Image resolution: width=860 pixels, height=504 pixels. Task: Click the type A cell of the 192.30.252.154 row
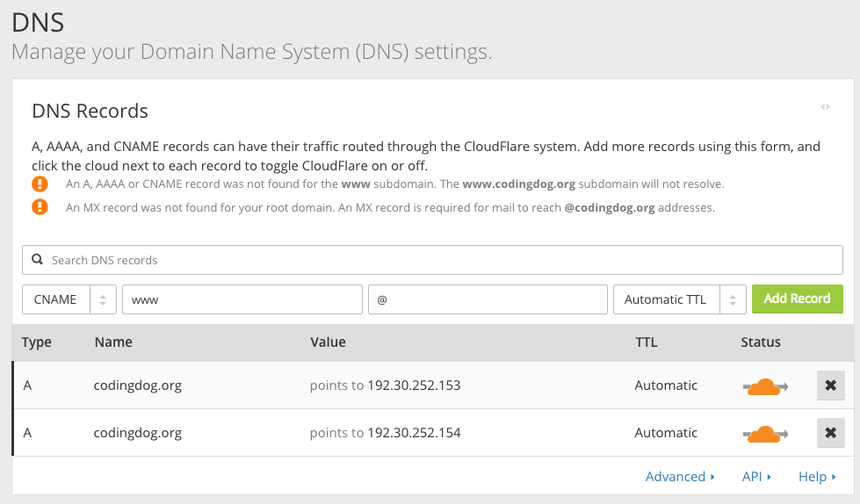(27, 433)
